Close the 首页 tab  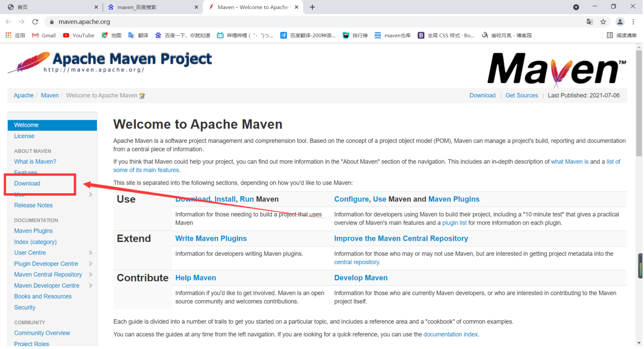click(x=96, y=7)
